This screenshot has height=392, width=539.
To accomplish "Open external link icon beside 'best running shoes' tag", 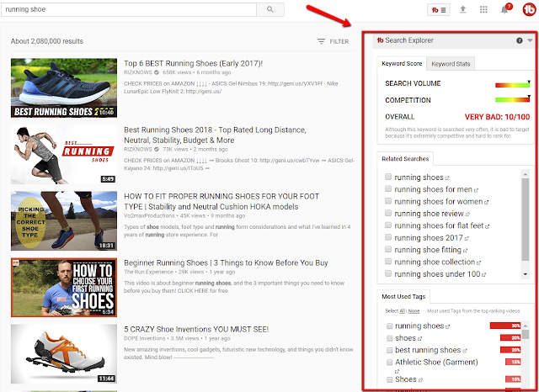I will pyautogui.click(x=465, y=351).
